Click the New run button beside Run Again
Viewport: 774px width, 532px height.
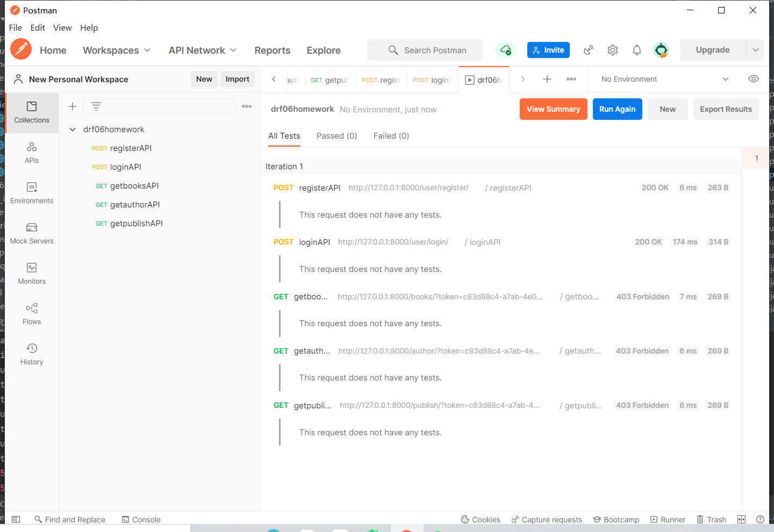point(668,109)
